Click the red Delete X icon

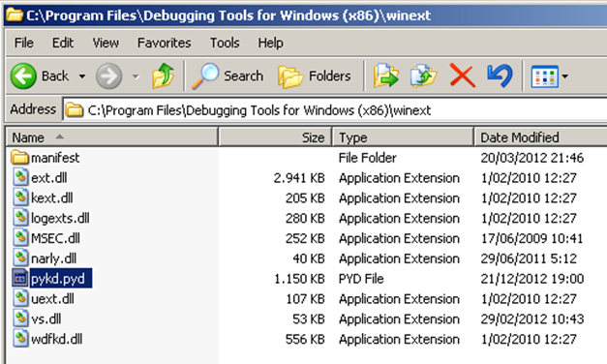tap(462, 76)
